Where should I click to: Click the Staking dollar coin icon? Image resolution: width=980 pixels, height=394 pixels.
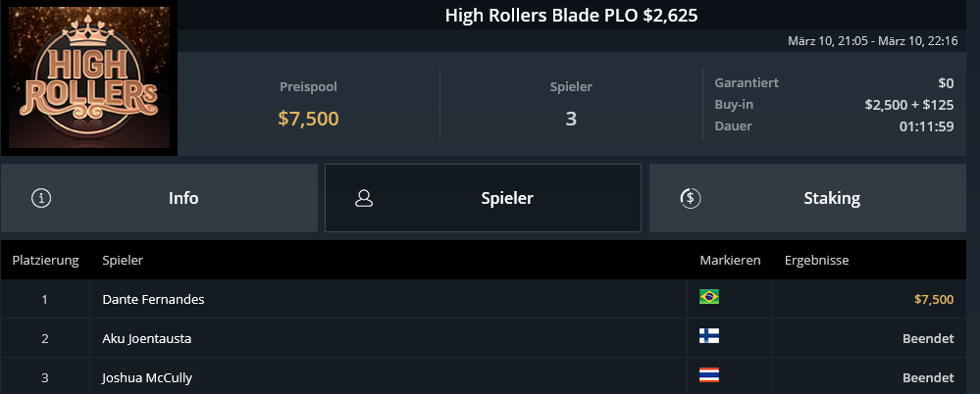[690, 198]
